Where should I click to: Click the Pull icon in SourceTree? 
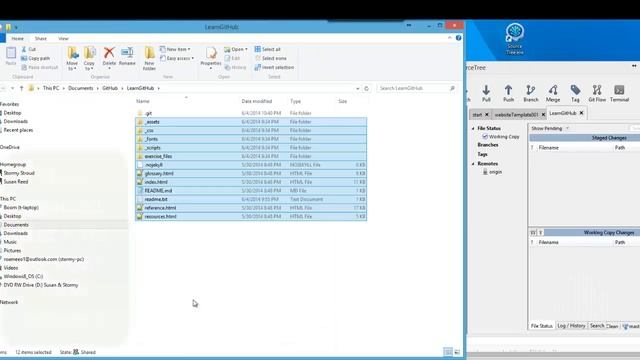pos(486,93)
